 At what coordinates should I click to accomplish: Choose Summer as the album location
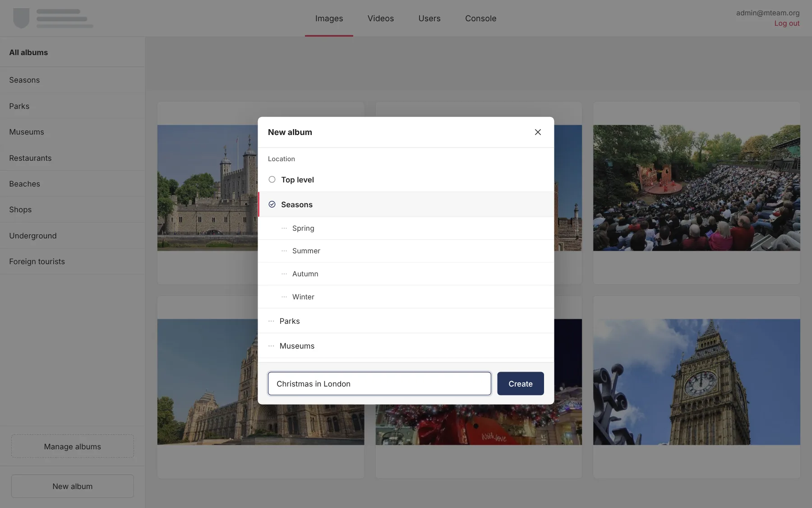(x=406, y=251)
